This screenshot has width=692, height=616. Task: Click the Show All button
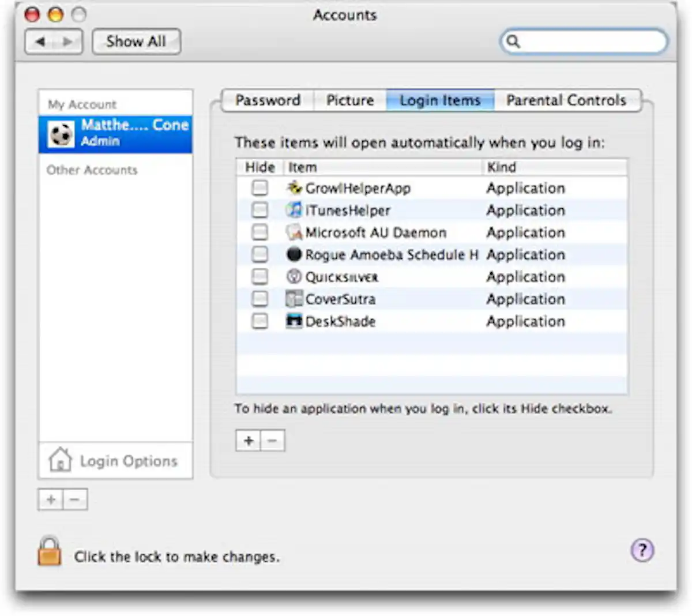point(136,41)
